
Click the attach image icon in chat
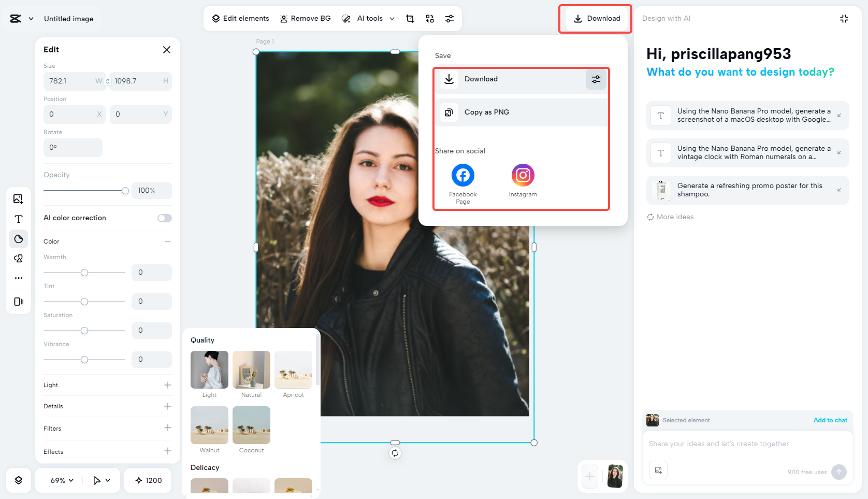658,471
